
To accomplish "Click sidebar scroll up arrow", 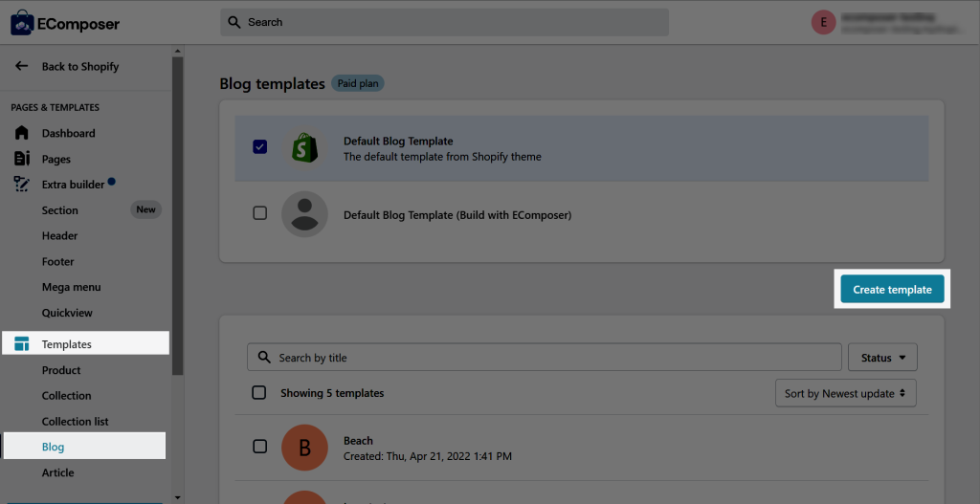I will pos(177,52).
